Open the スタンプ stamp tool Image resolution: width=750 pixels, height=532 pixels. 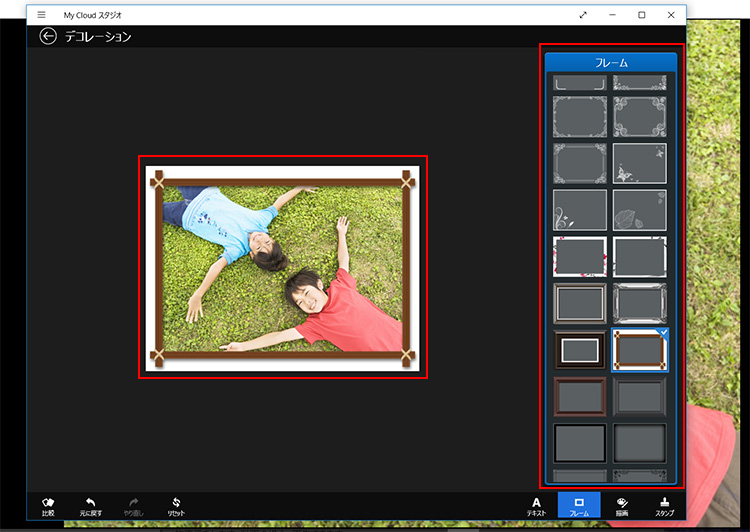tap(664, 505)
